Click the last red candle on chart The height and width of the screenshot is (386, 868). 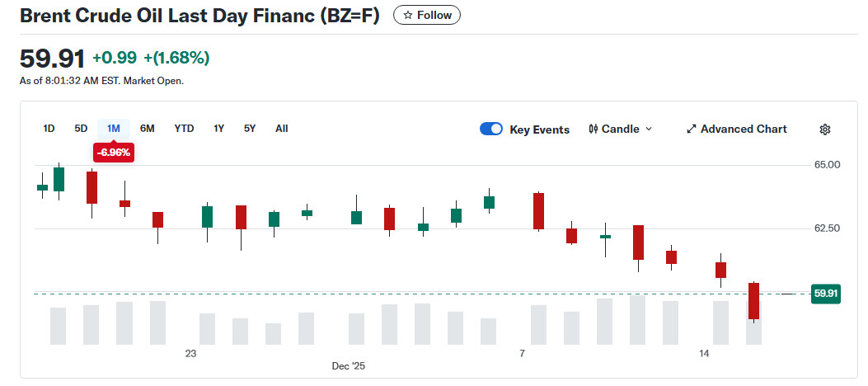point(753,301)
